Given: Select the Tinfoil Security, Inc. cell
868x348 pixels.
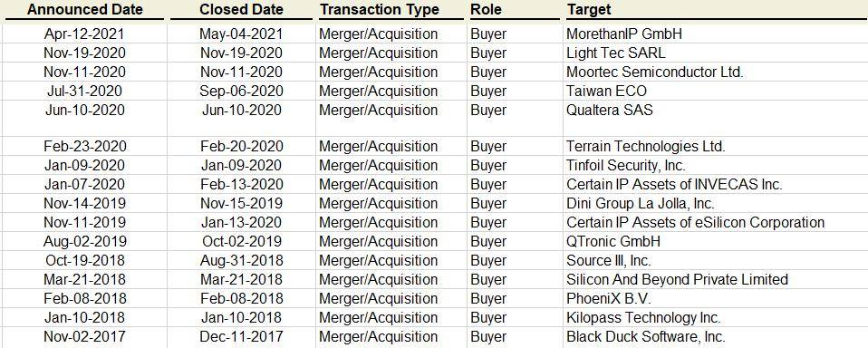Looking at the screenshot, I should (625, 165).
